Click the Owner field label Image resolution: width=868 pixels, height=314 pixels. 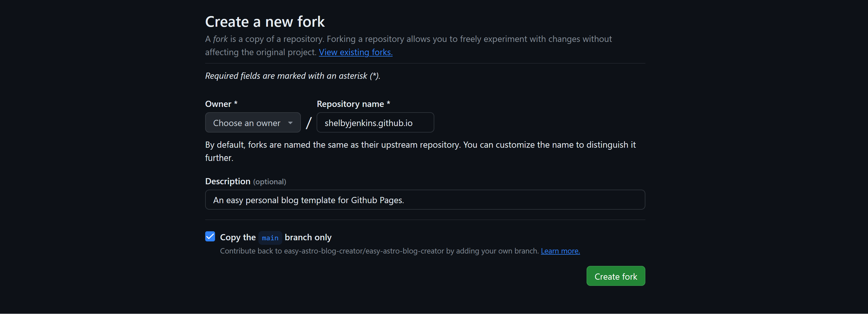click(218, 104)
